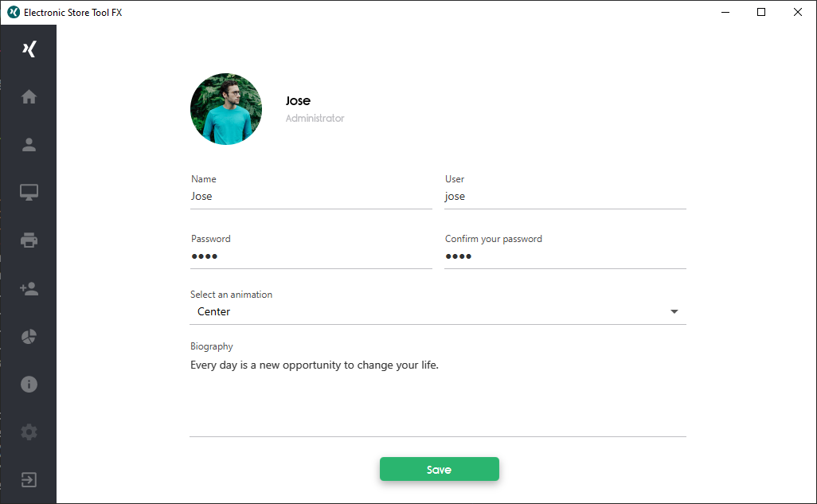
Task: Maximize the Electronic Store Tool FX window
Action: tap(761, 12)
